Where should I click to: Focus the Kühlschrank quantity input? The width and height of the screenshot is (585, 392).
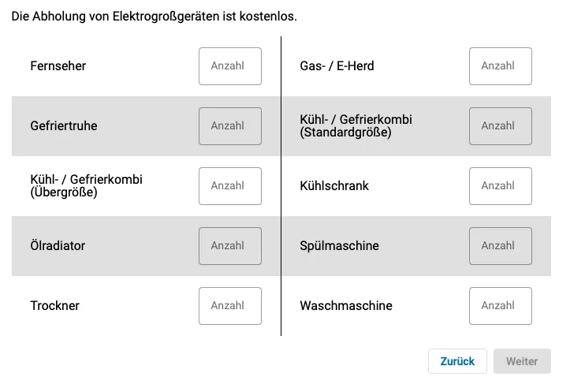(501, 186)
